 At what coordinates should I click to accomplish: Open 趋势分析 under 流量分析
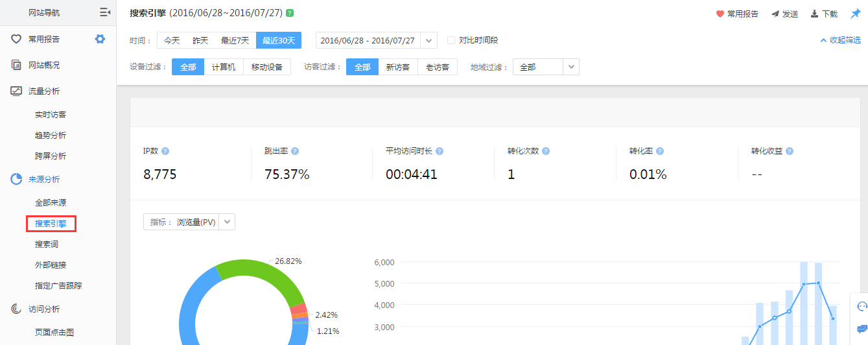(x=51, y=136)
